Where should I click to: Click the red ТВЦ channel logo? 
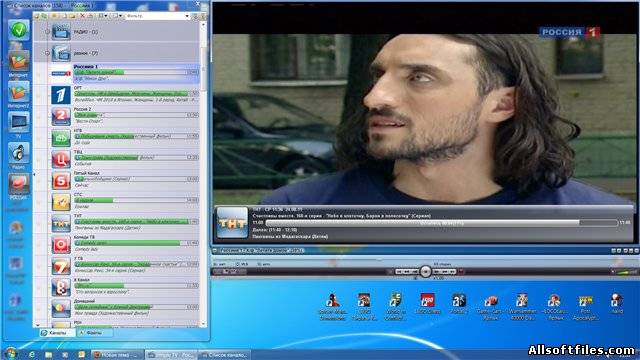tap(61, 159)
